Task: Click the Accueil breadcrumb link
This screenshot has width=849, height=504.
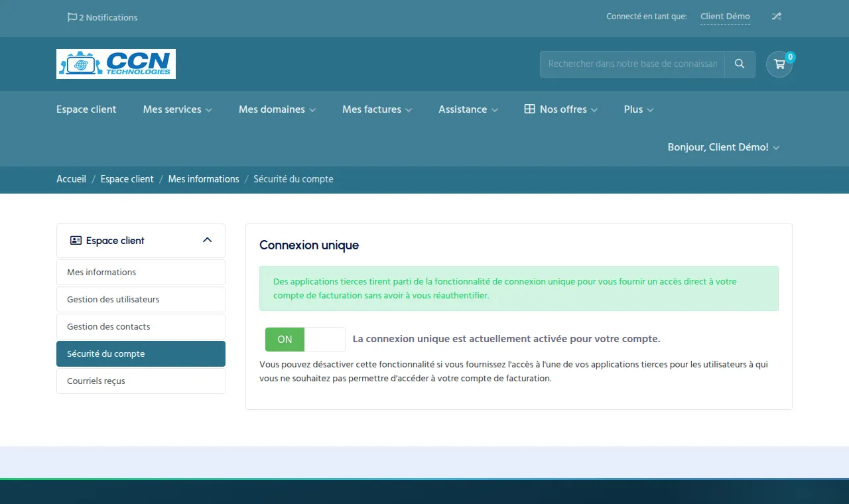Action: (71, 179)
